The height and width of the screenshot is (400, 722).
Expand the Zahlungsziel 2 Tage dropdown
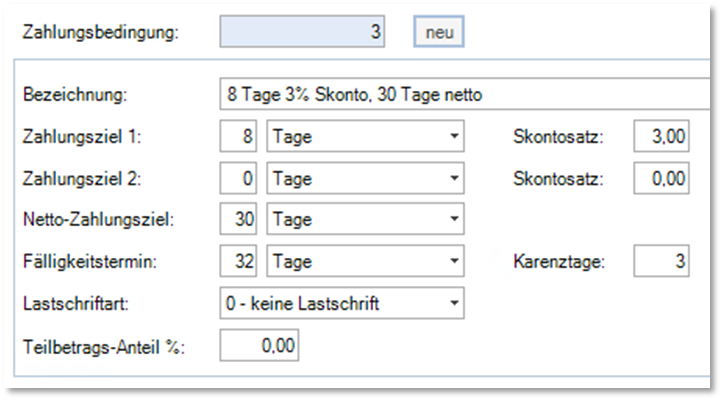(365, 180)
